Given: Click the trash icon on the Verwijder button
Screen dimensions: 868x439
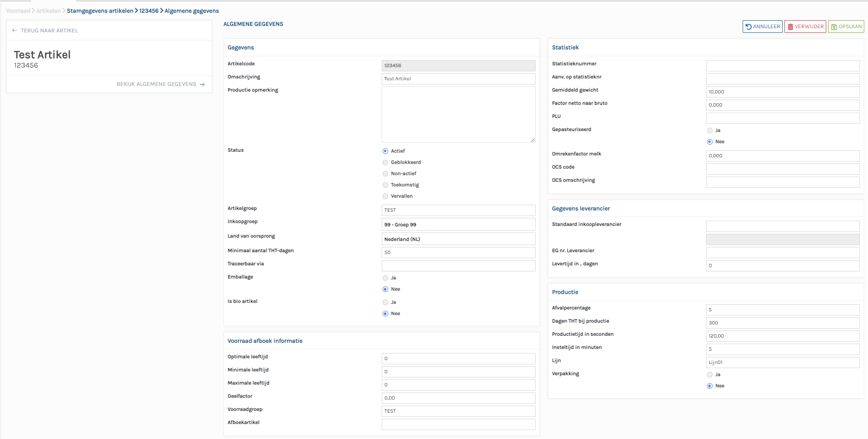Looking at the screenshot, I should (791, 27).
